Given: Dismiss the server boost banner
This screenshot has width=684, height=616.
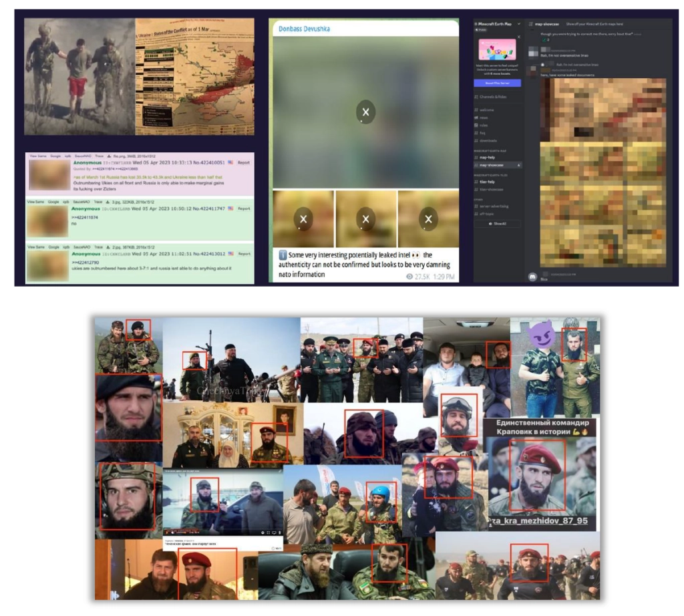Looking at the screenshot, I should click(518, 37).
